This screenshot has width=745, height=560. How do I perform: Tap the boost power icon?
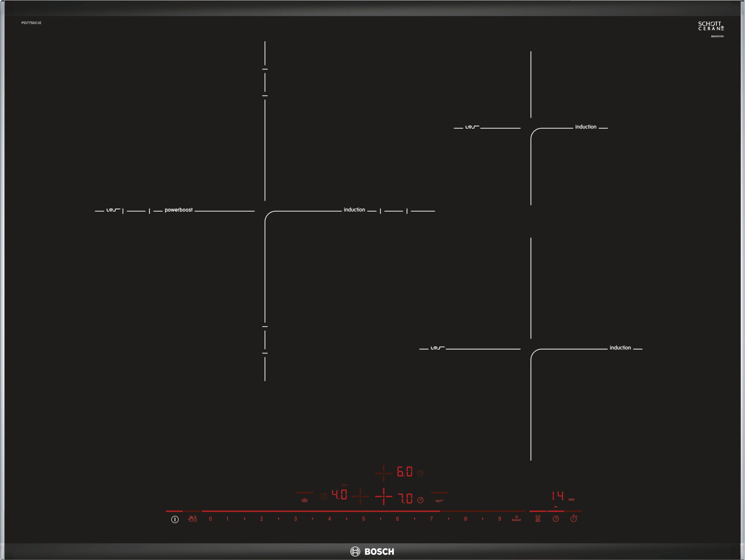[x=516, y=519]
